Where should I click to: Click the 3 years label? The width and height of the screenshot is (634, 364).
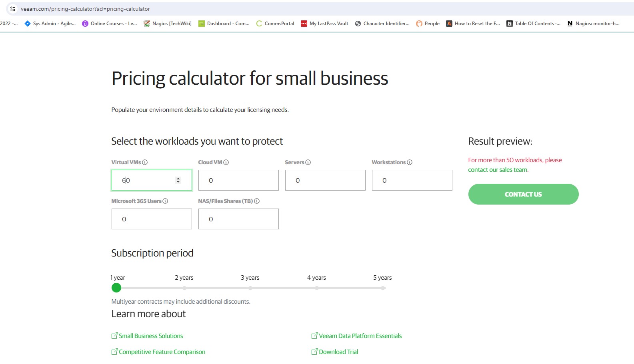[x=250, y=277]
